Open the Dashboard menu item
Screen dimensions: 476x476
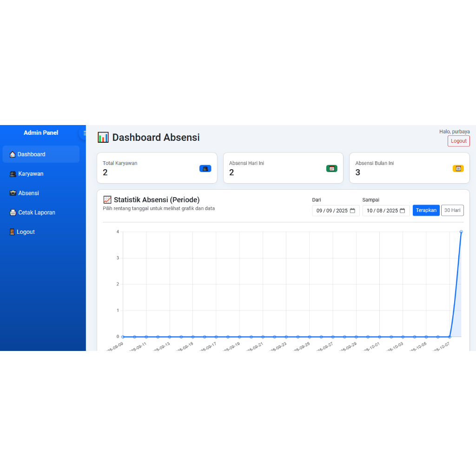41,154
